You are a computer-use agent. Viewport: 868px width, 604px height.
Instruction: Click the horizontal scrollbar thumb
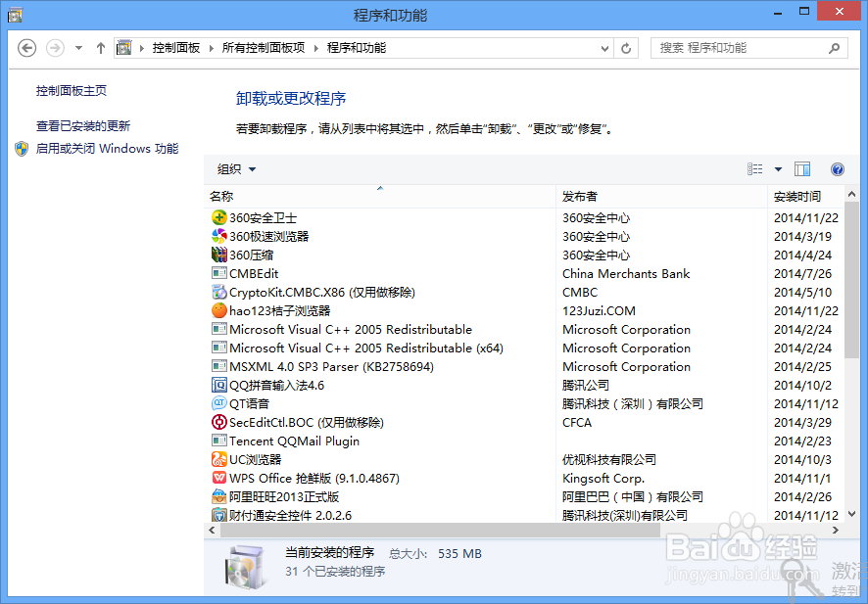(440, 530)
